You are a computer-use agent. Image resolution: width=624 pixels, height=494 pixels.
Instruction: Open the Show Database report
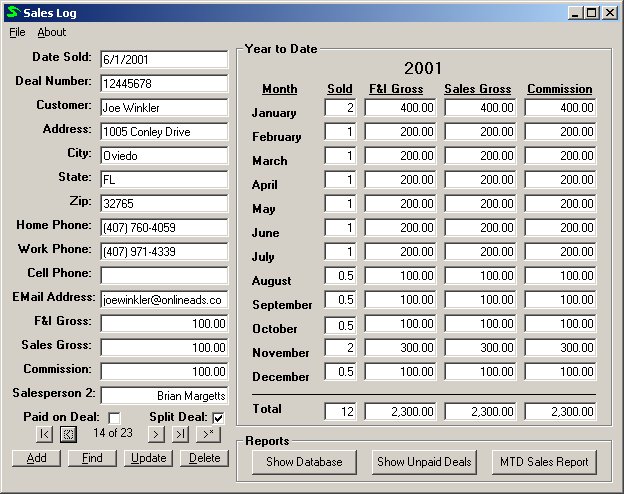click(x=304, y=462)
